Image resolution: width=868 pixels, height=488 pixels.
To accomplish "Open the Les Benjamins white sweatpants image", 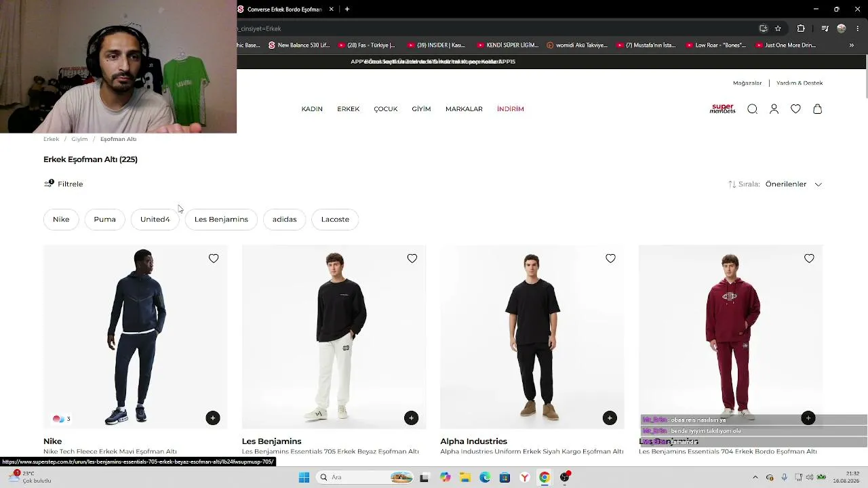I will click(x=334, y=337).
